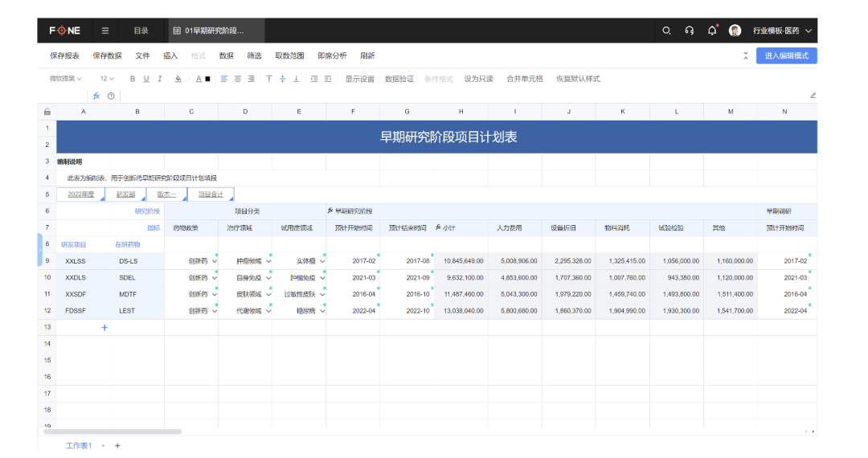868x458 pixels.
Task: Align text left
Action: [224, 79]
